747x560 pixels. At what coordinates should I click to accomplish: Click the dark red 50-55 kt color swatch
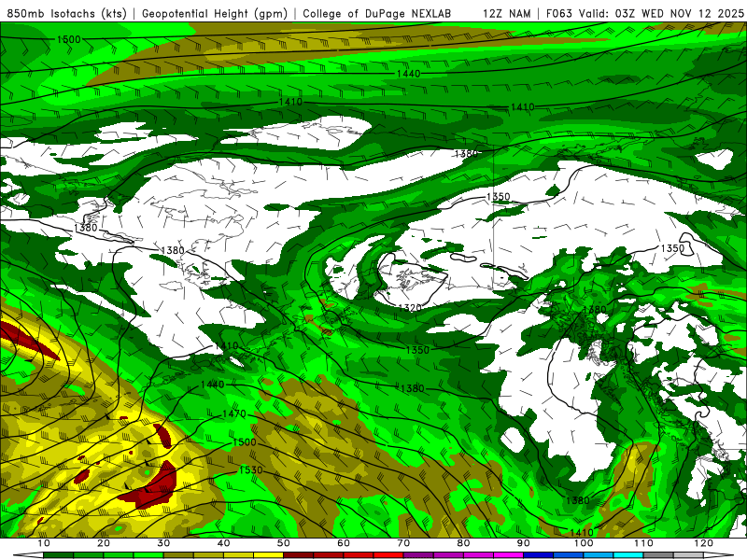point(298,555)
